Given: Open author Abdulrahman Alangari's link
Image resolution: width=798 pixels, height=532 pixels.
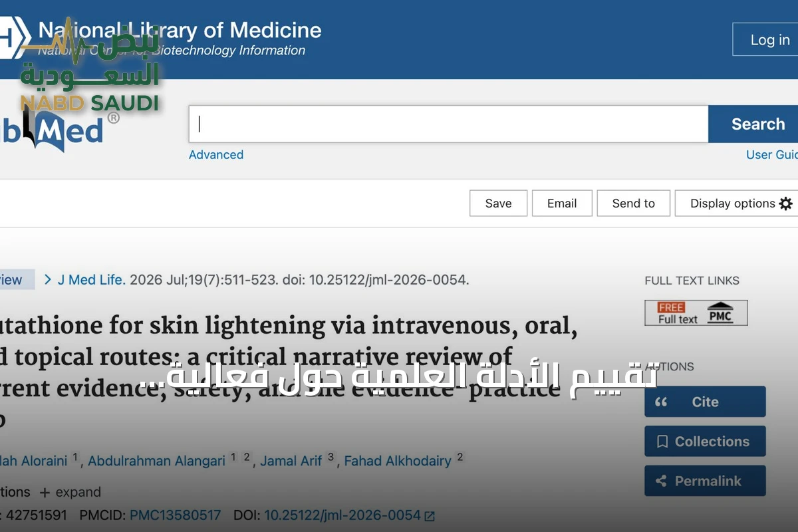Looking at the screenshot, I should (157, 461).
